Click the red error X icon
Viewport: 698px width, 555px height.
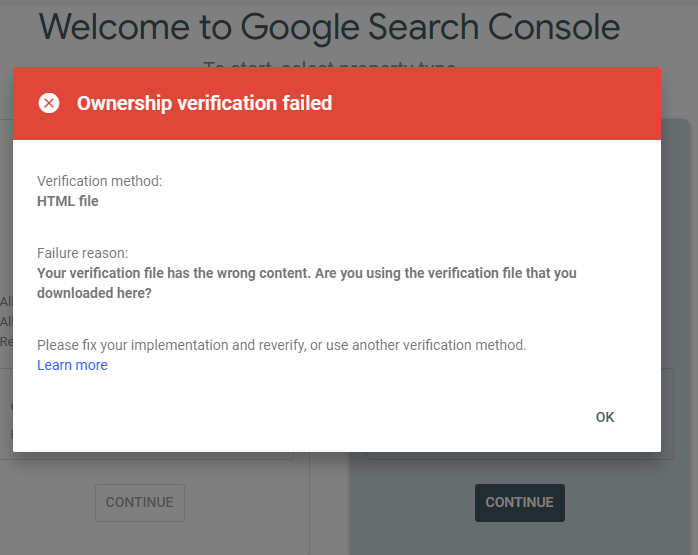click(x=49, y=103)
